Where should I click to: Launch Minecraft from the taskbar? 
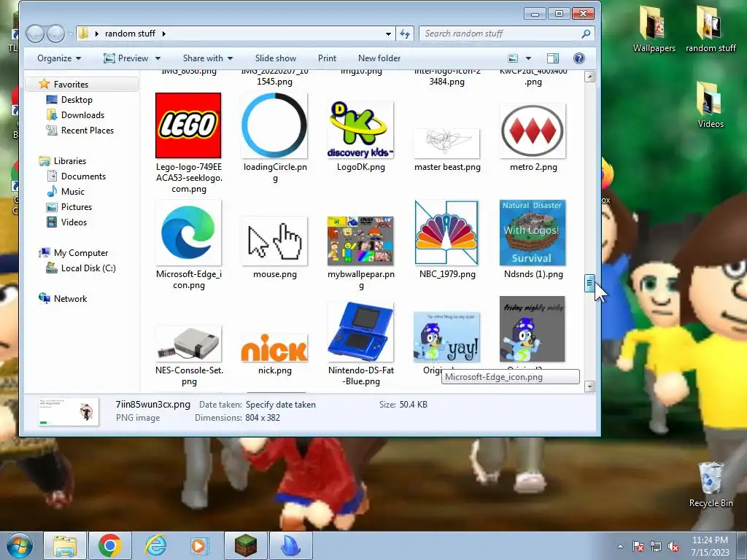(x=246, y=545)
